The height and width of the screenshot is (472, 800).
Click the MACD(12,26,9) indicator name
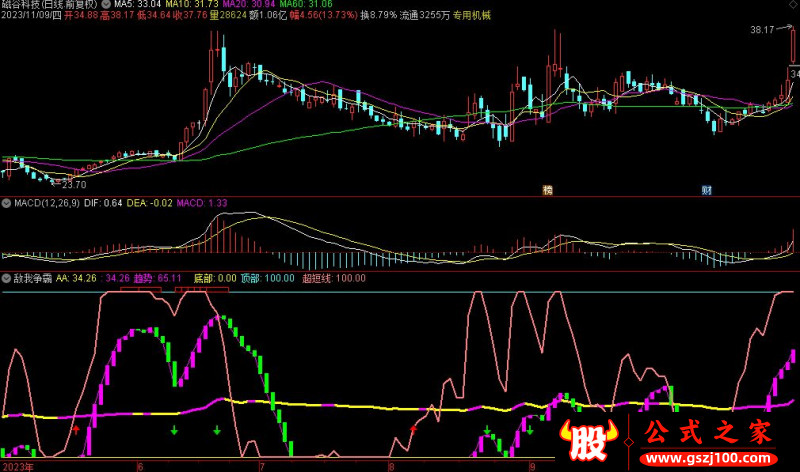(47, 203)
